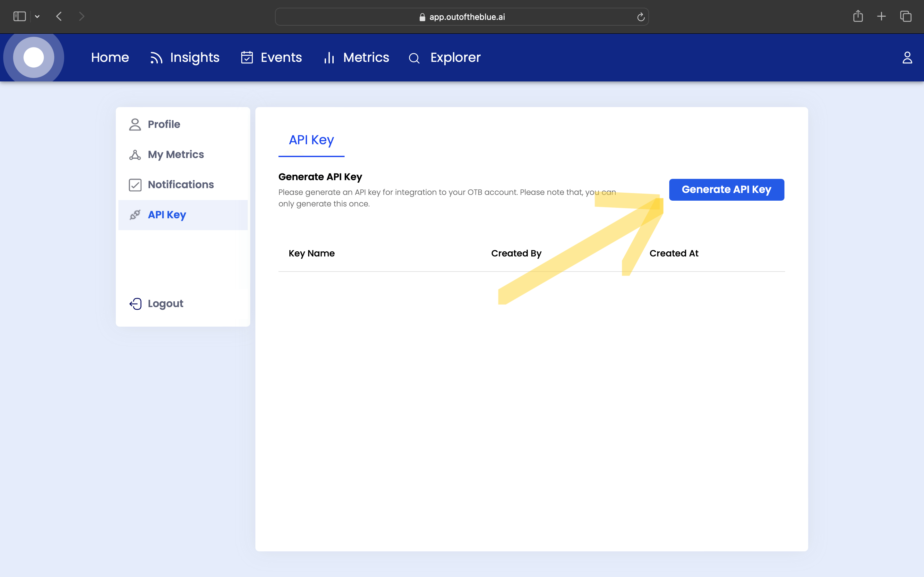Open Insights from the navigation bar
Image resolution: width=924 pixels, height=577 pixels.
(x=185, y=58)
